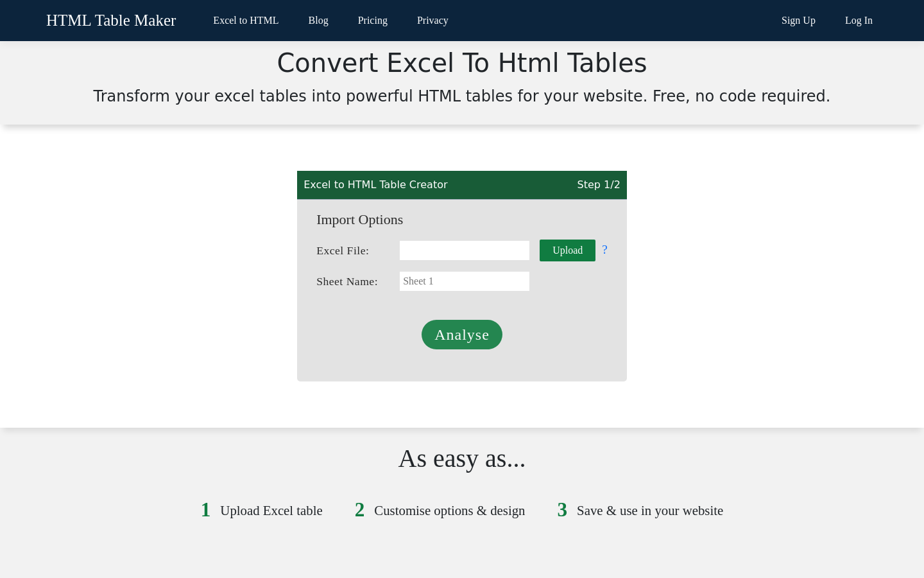Click the 'Step 1/2' text

pyautogui.click(x=599, y=185)
